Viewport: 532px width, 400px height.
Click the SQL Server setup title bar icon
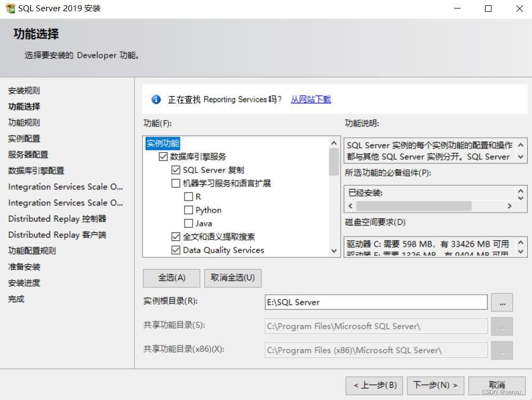pos(11,8)
